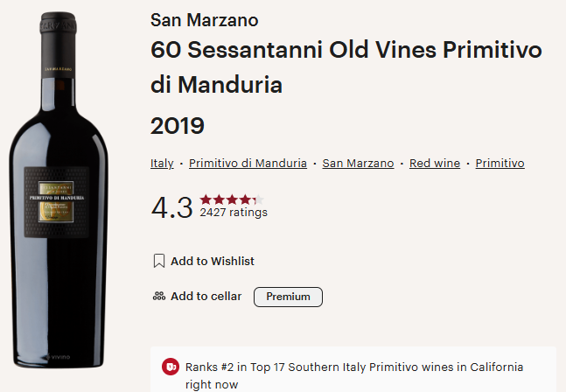Click the grape cluster cellar icon
Viewport: 566px width, 392px height.
click(159, 297)
